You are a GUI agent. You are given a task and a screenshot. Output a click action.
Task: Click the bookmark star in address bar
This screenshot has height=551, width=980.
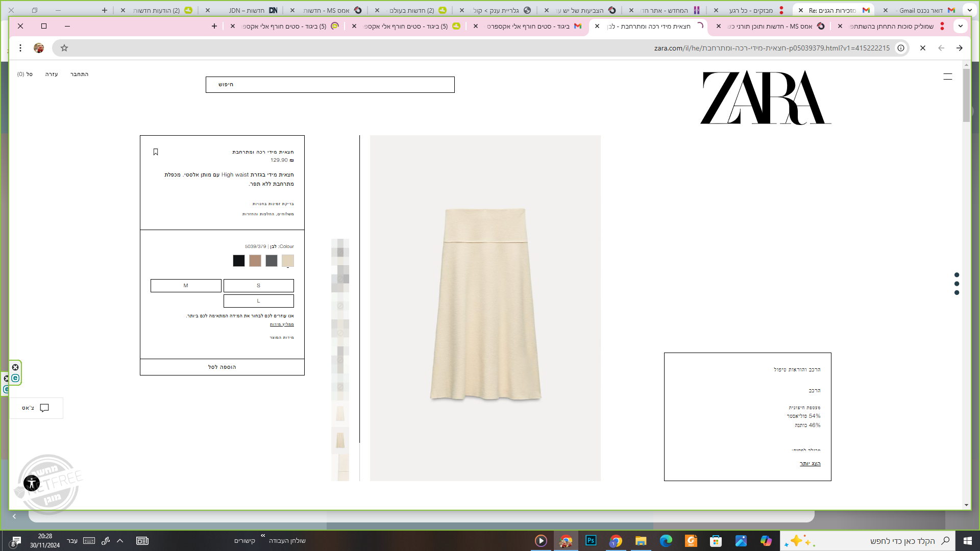(x=64, y=48)
